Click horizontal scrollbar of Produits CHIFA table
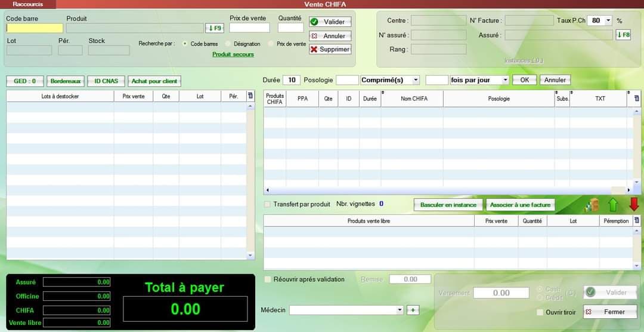Viewport: 644px width, 332px height. coord(448,190)
